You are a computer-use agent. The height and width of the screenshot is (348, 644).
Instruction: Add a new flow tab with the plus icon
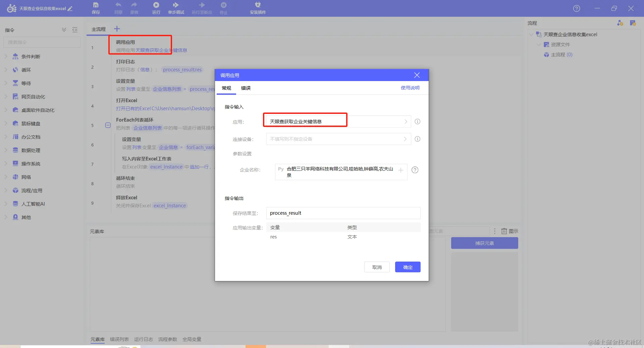coord(117,29)
